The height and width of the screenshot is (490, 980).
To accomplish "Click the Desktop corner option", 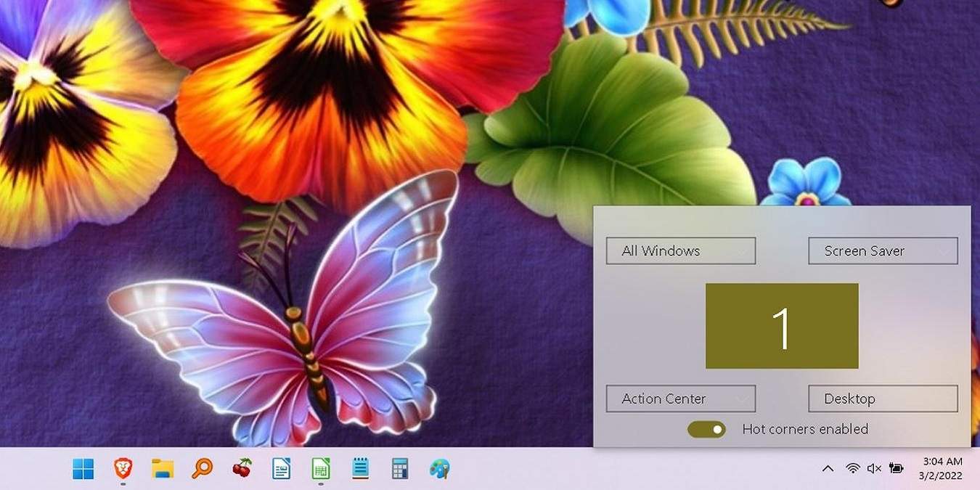I will point(883,399).
